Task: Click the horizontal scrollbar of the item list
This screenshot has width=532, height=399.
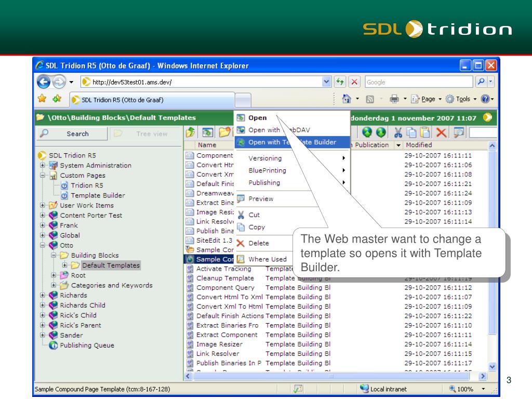Action: 331,376
